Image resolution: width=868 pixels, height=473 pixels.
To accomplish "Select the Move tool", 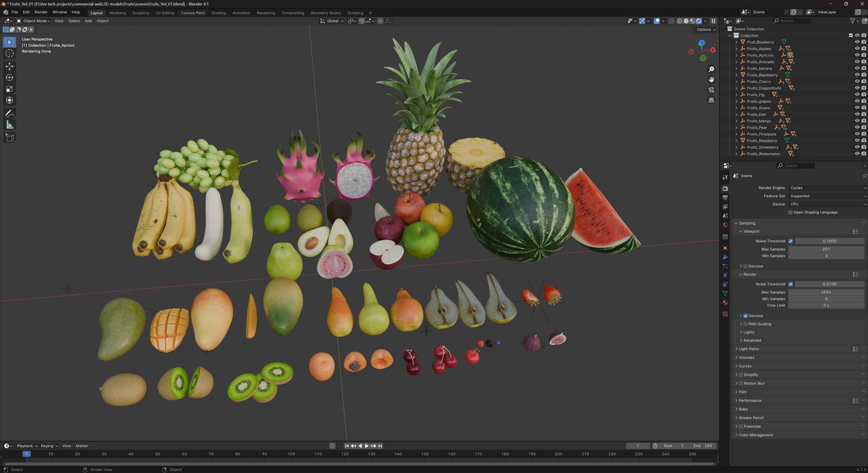I will [9, 66].
